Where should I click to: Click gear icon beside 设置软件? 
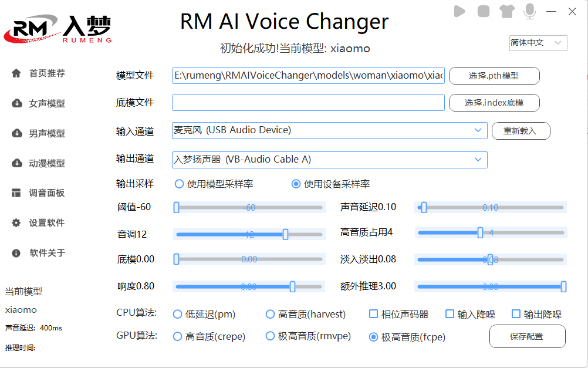tap(16, 223)
